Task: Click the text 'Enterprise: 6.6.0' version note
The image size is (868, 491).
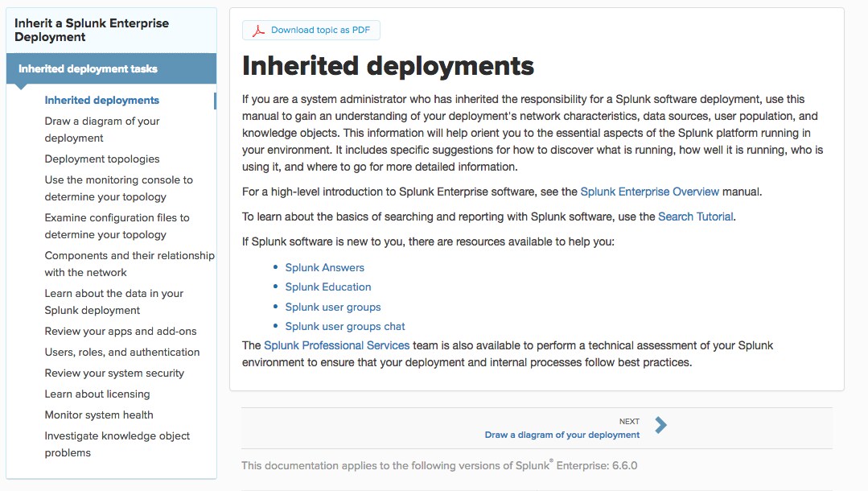Action: pos(597,465)
